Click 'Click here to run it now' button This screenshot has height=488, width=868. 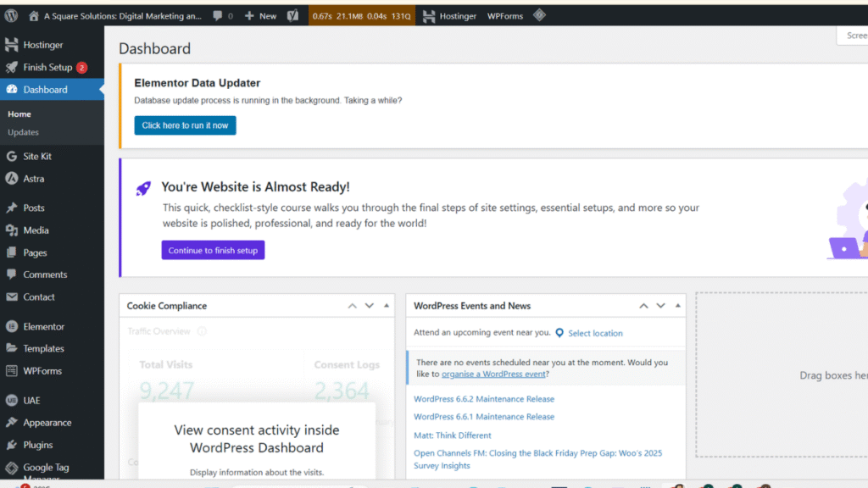click(x=185, y=125)
